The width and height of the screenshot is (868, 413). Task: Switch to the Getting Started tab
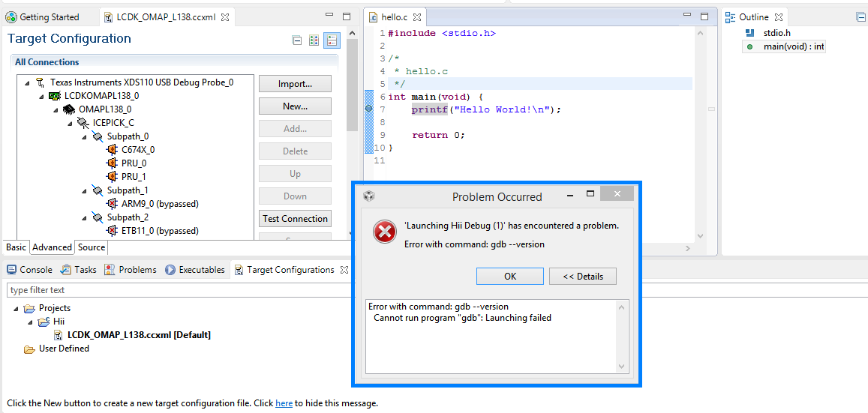[x=43, y=17]
